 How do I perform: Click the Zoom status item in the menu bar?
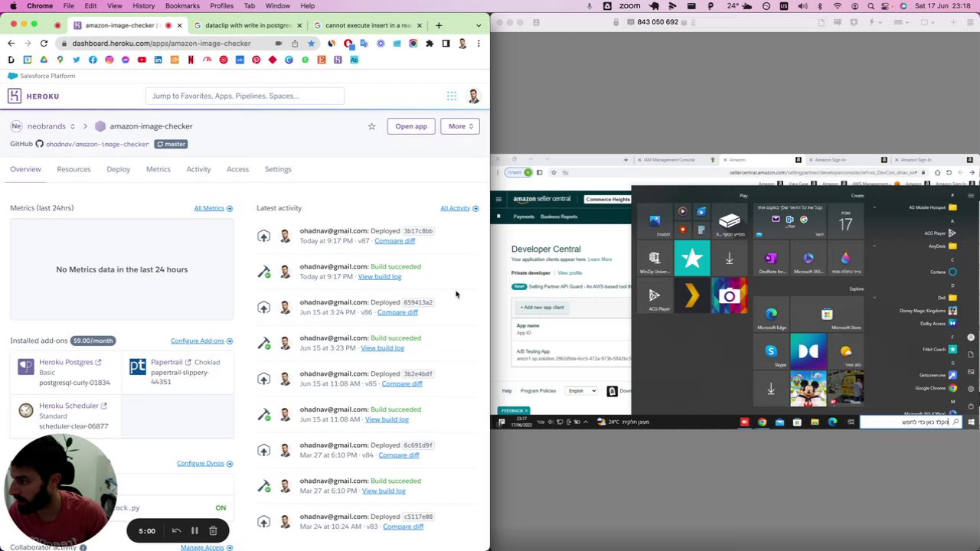click(630, 6)
